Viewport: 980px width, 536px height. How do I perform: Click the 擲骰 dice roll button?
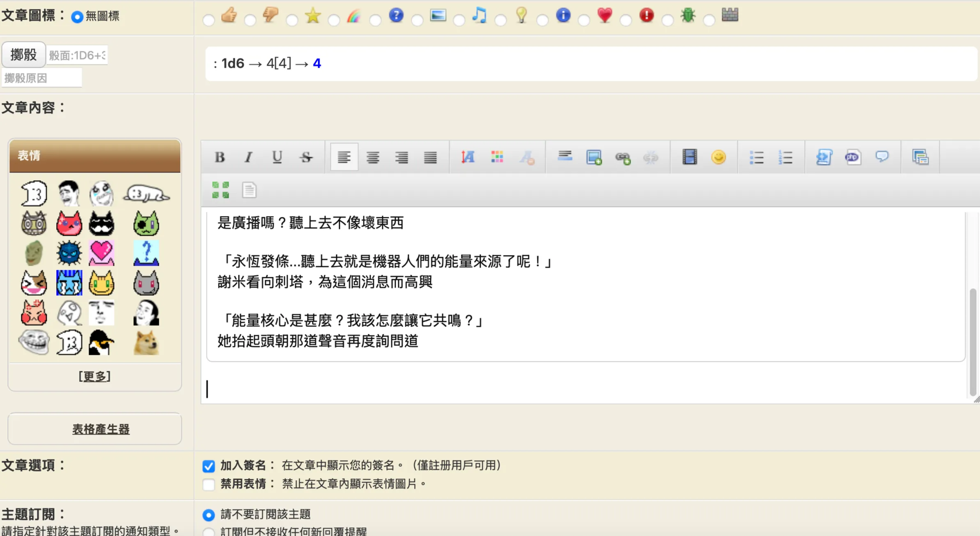pos(23,55)
